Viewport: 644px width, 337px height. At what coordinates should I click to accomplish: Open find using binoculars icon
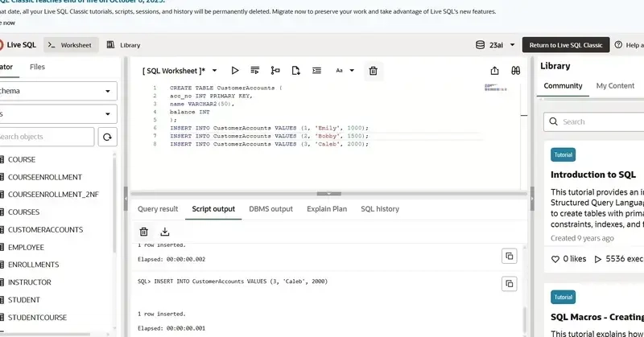click(x=515, y=71)
